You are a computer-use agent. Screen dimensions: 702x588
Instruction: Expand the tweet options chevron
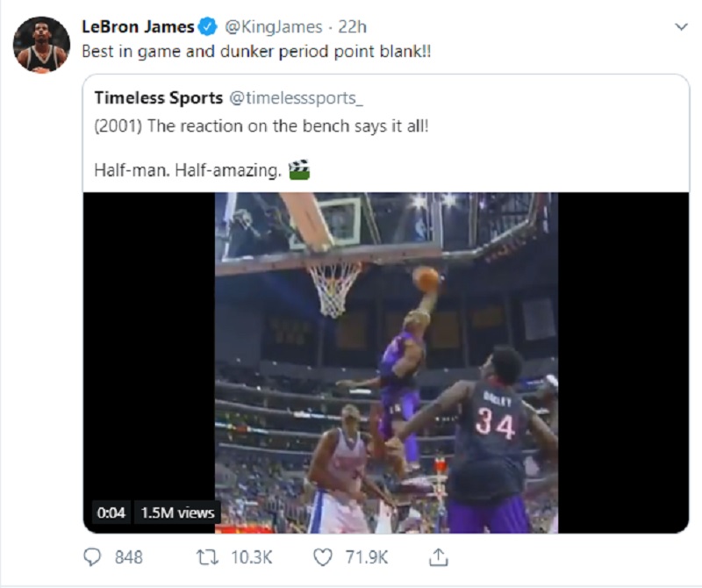(x=681, y=27)
